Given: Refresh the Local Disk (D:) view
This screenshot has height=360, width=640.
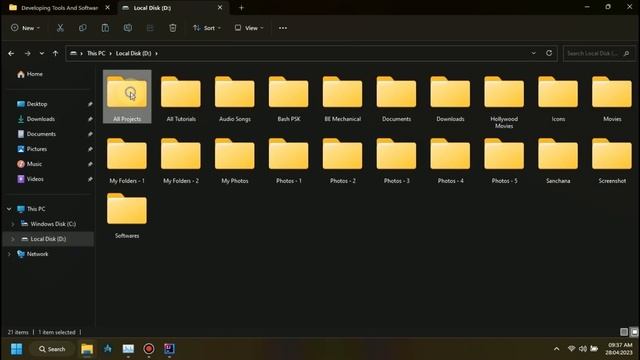Looking at the screenshot, I should pos(549,53).
